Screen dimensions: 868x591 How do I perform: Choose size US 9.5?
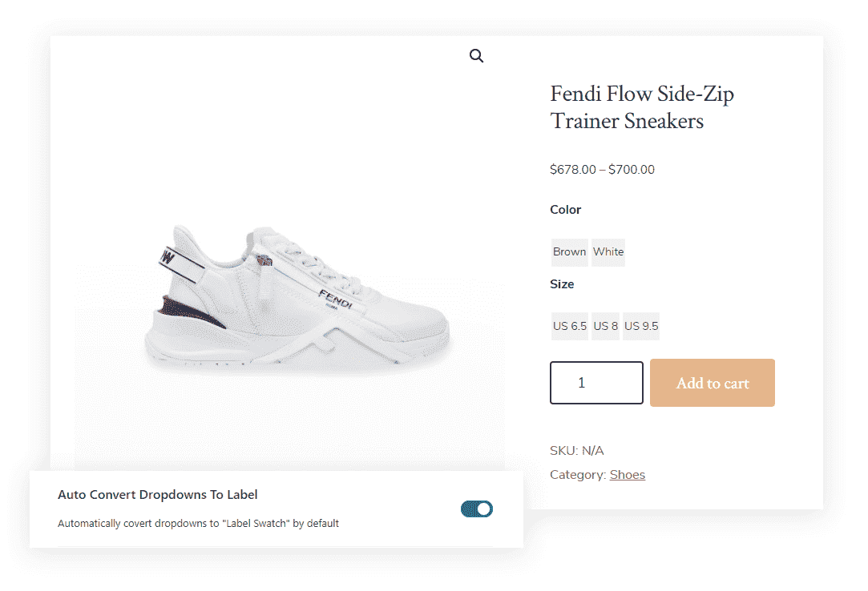[x=641, y=326]
